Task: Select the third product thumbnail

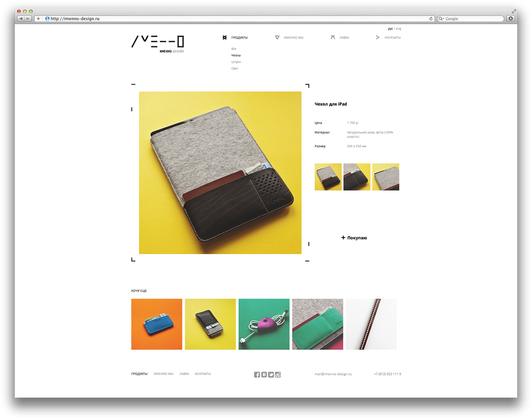Action: 386,177
